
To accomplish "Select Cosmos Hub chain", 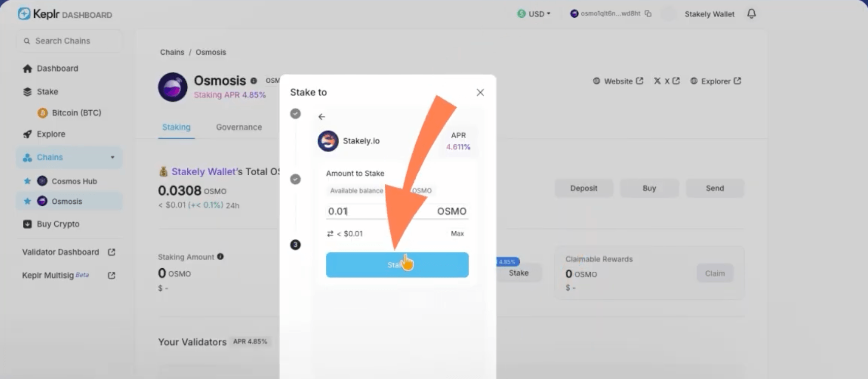I will point(74,181).
